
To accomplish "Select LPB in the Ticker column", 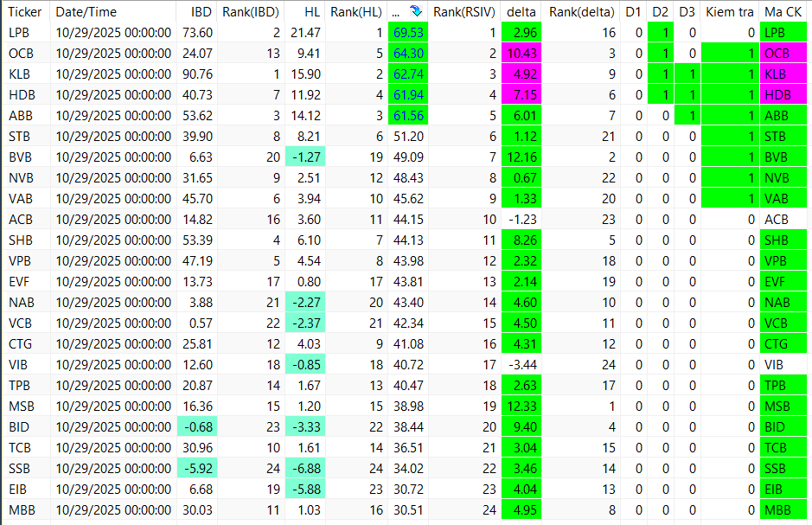I will coord(19,33).
